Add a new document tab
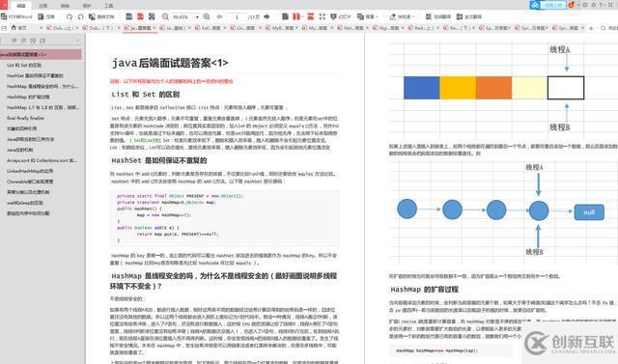The image size is (618, 364). click(591, 28)
